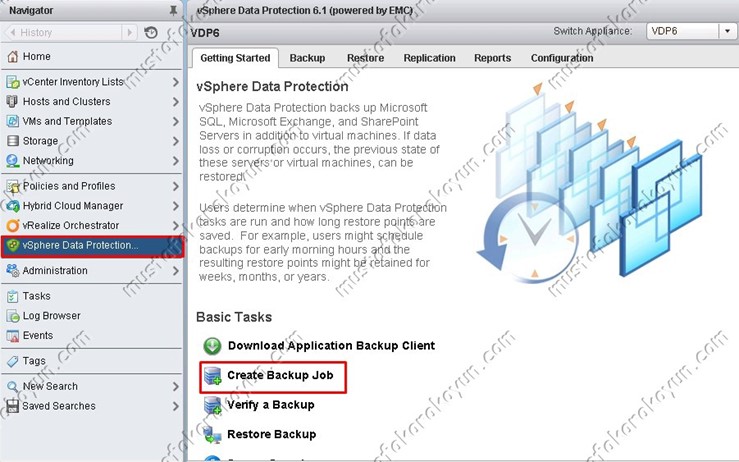Screen dimensions: 739x462
Task: Click the Restore Backup icon
Action: tap(213, 434)
